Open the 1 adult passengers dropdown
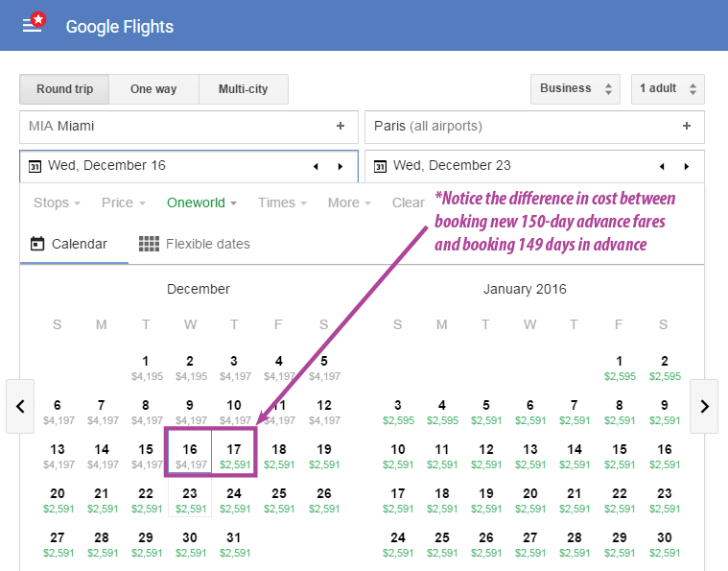The width and height of the screenshot is (728, 571). [668, 88]
